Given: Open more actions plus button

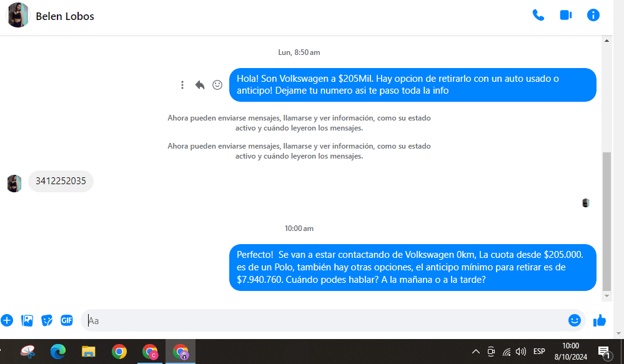Looking at the screenshot, I should (x=7, y=320).
